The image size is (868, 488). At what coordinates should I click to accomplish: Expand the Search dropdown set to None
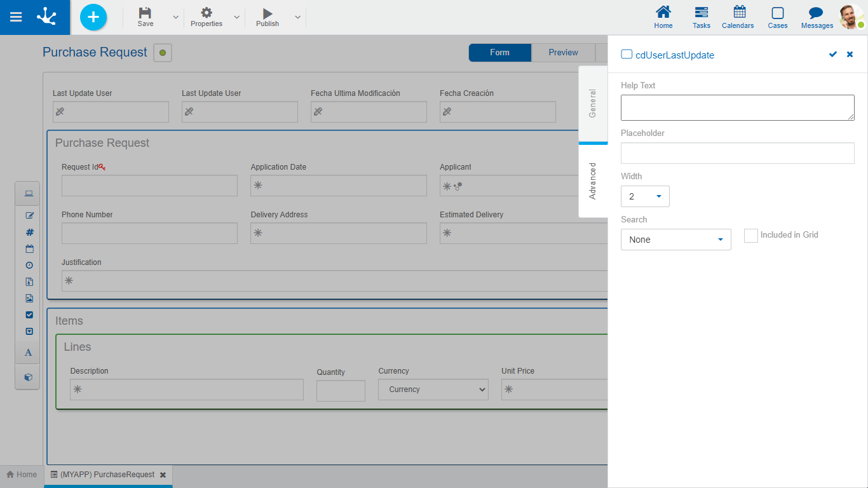pyautogui.click(x=675, y=240)
